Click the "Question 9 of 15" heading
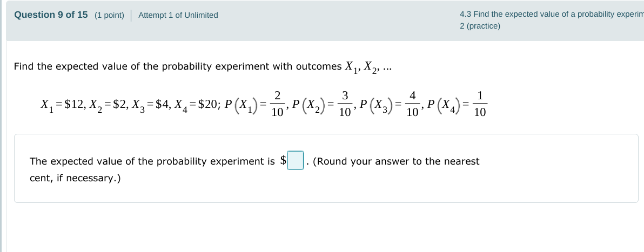This screenshot has height=252, width=644. coord(51,15)
